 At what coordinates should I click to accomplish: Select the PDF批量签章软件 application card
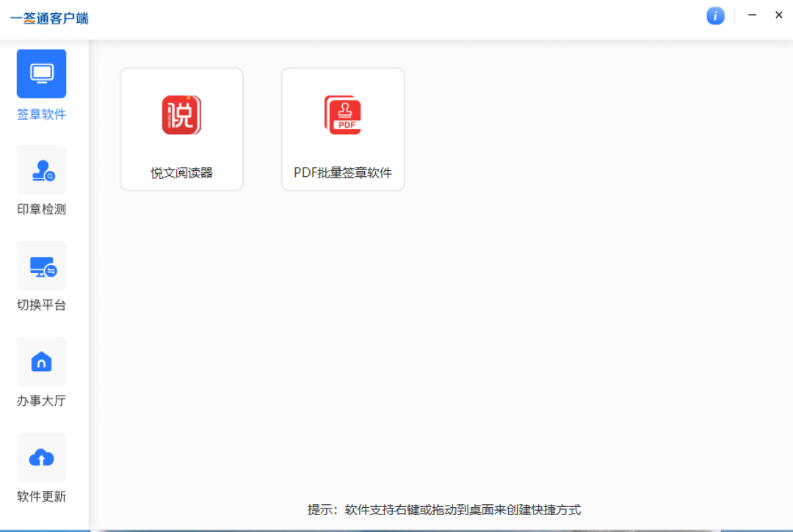(x=342, y=128)
